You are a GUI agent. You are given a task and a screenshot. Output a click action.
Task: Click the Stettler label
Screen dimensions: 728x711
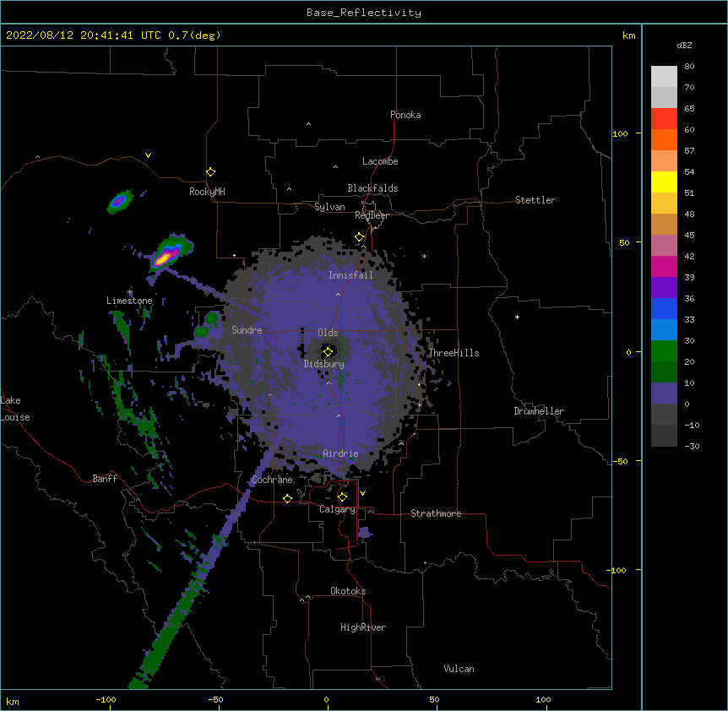(x=535, y=200)
